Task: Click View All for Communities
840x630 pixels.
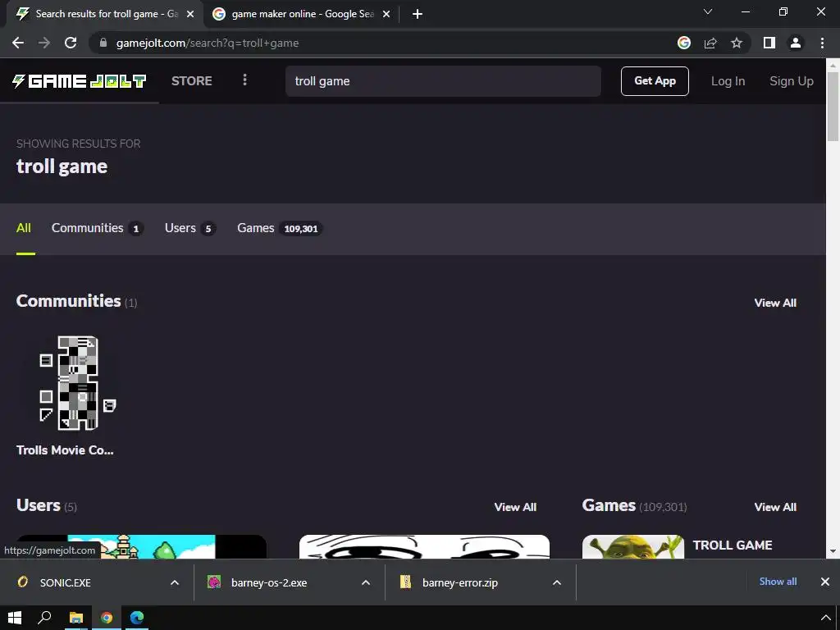Action: 775,303
